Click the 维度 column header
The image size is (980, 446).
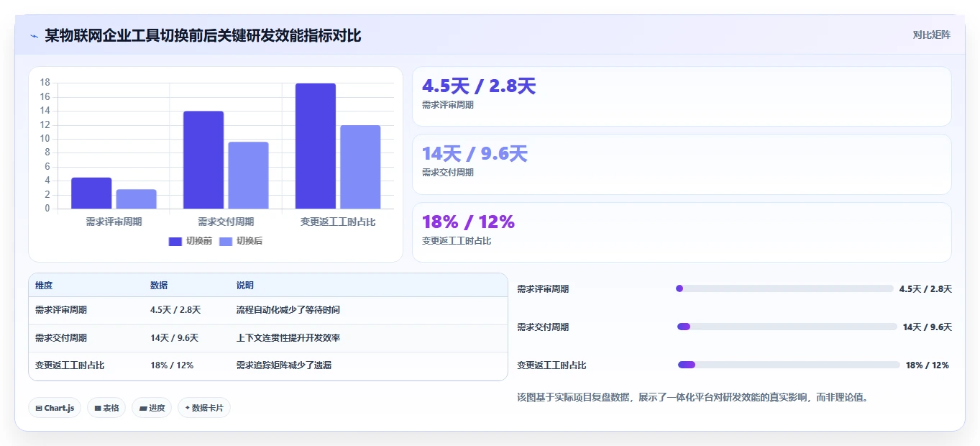point(44,286)
